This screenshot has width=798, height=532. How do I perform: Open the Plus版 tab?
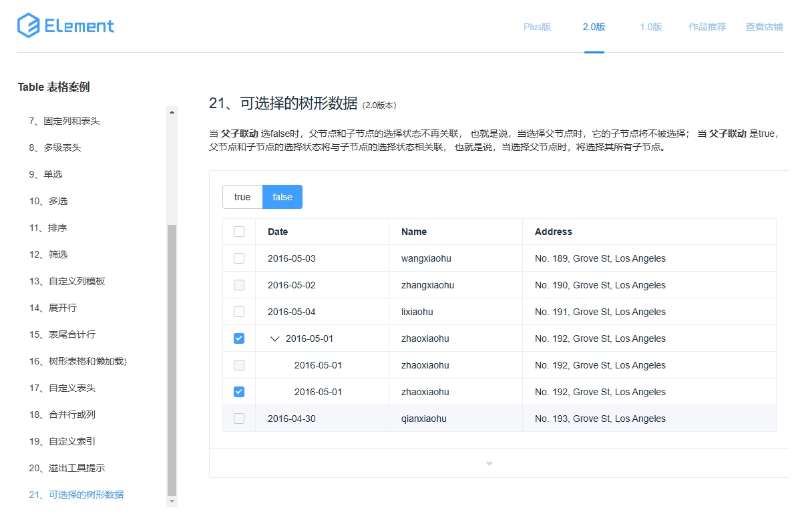pos(537,27)
